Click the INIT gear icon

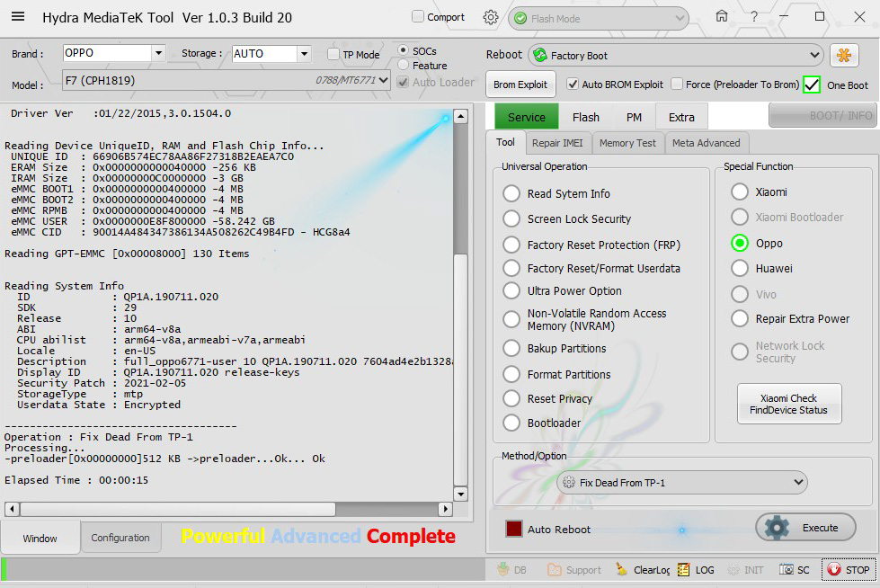click(733, 570)
